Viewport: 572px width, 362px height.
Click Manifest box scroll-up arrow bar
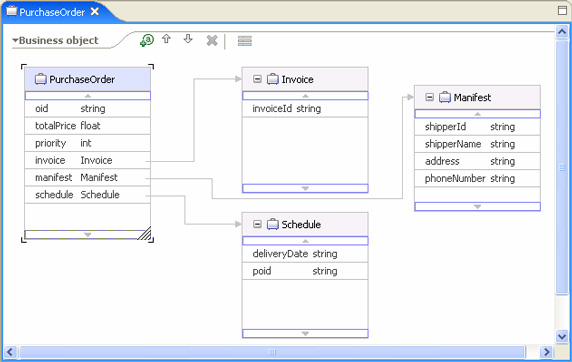coord(478,114)
